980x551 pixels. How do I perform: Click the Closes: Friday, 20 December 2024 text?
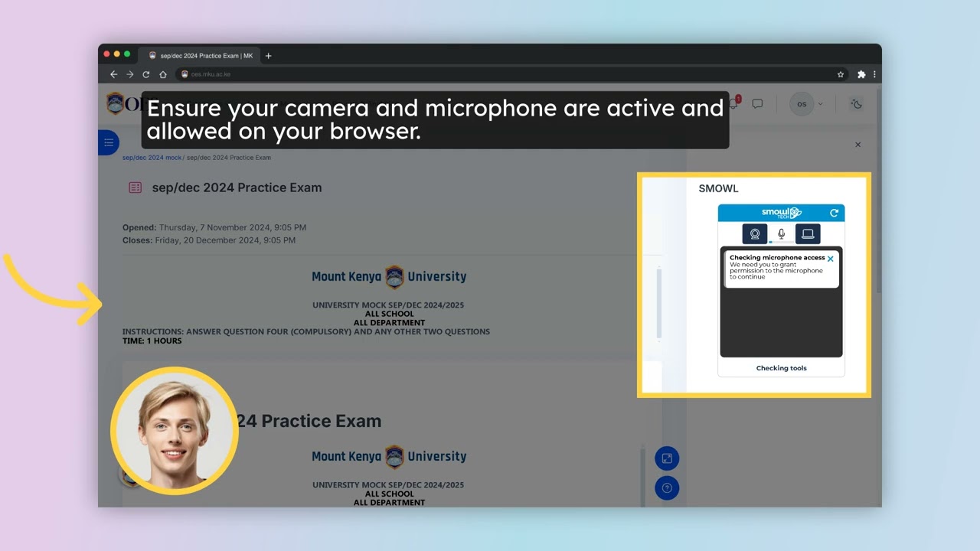pos(209,240)
